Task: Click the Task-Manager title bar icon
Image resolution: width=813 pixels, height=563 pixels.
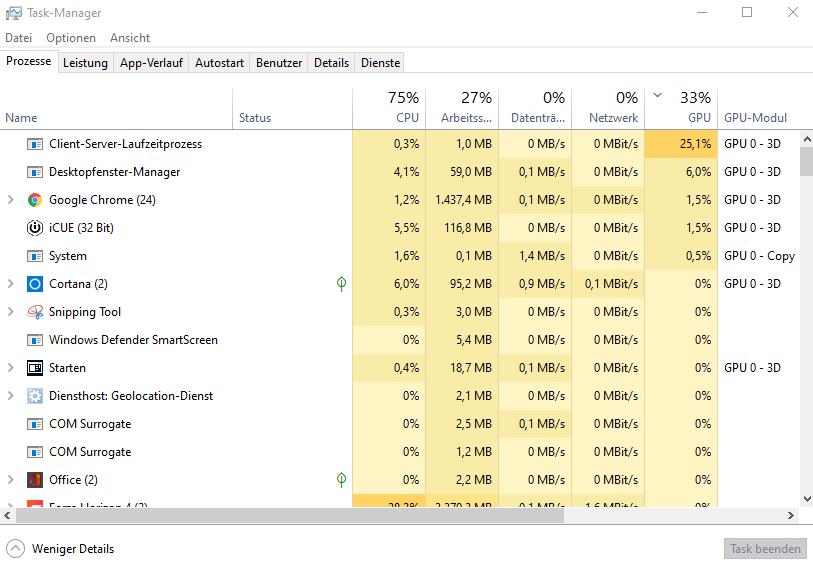Action: coord(13,13)
